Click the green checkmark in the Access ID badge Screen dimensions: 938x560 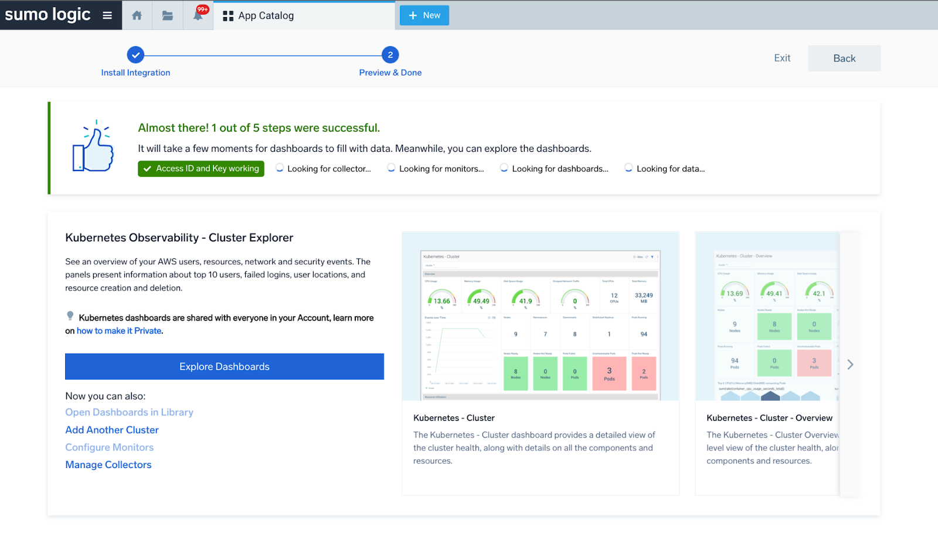(x=147, y=169)
